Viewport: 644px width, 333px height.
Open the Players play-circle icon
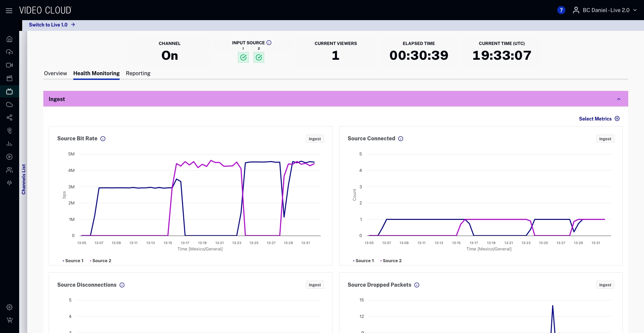9,157
